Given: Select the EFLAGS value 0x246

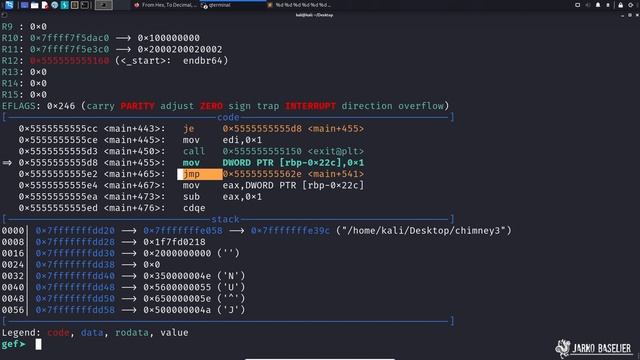Looking at the screenshot, I should pos(61,106).
